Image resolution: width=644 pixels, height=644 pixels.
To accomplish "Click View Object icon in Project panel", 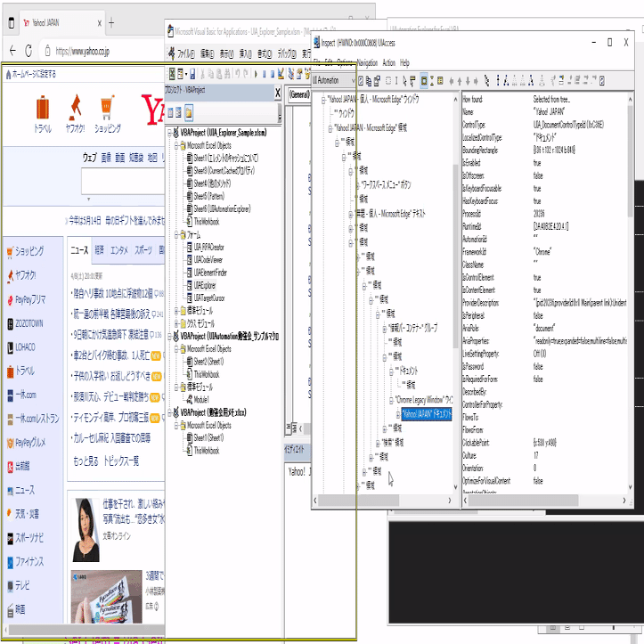I will point(179,112).
